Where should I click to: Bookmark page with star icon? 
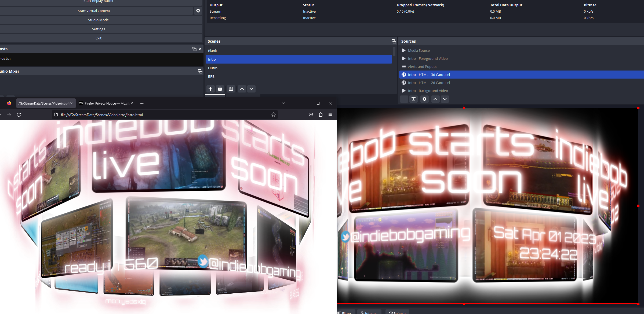(x=273, y=115)
